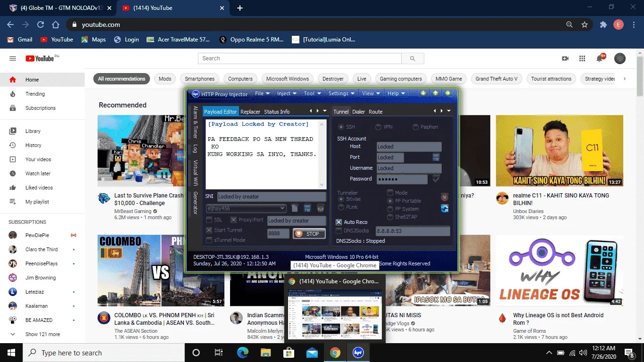
Task: Open Task View on the taskbar
Action: (x=219, y=353)
